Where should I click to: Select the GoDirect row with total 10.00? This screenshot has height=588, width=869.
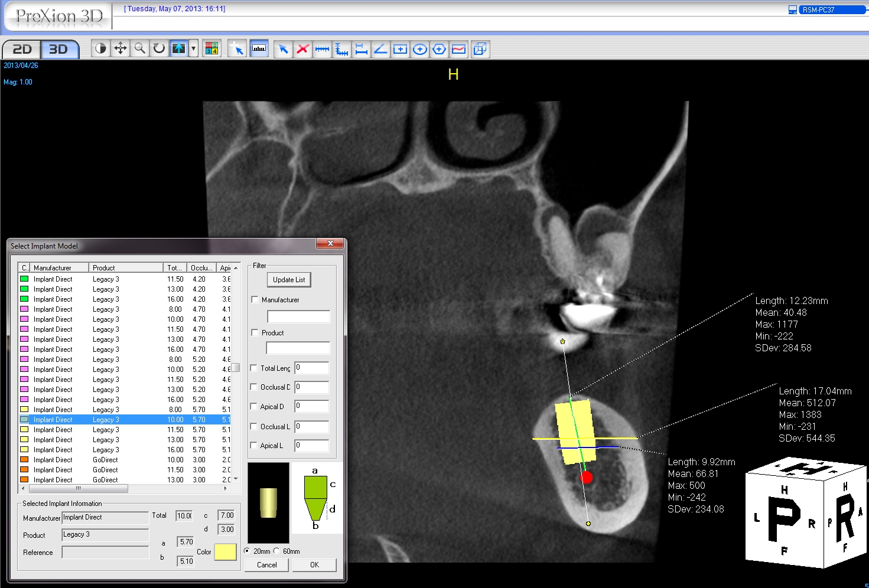click(x=125, y=460)
